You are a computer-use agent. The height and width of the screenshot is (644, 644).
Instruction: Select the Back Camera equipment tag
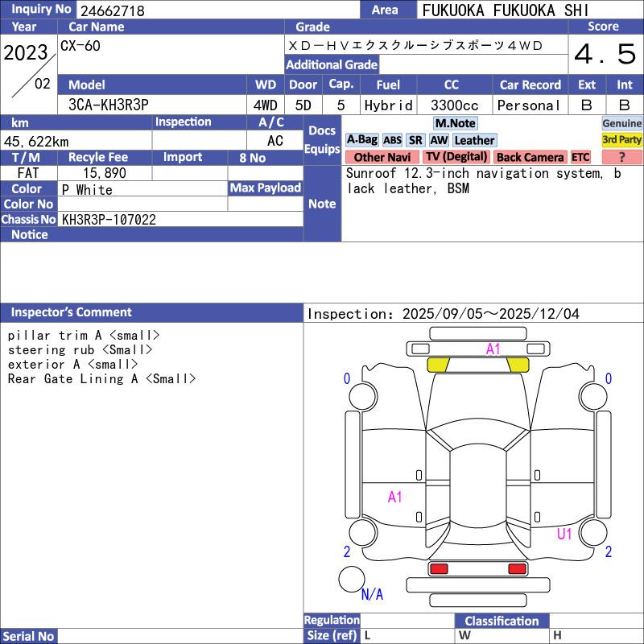[530, 157]
